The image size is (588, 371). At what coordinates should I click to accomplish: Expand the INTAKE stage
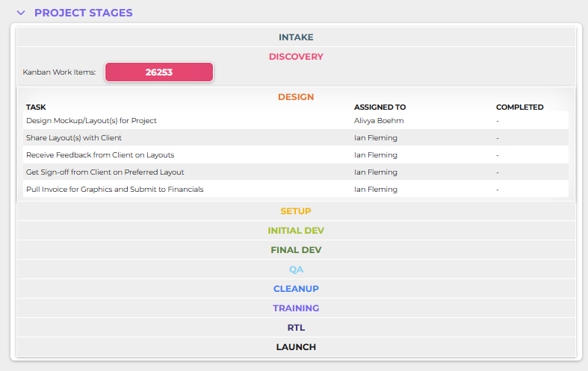pyautogui.click(x=296, y=37)
